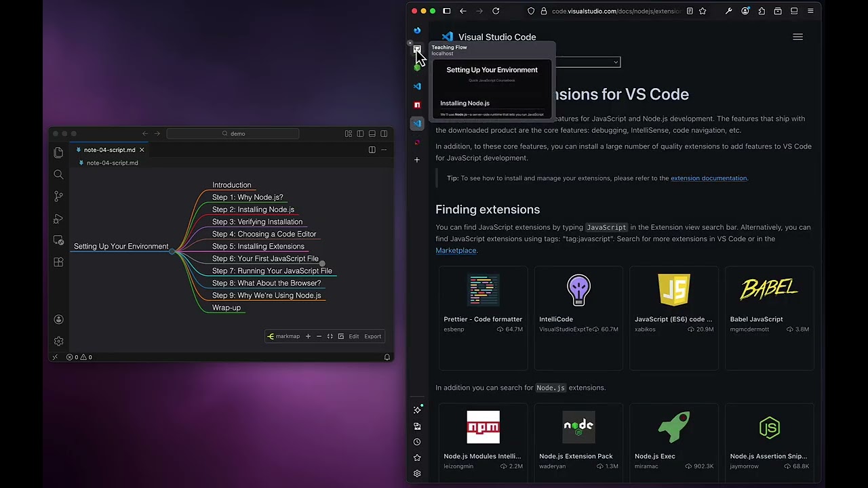Go back in the browser

point(462,11)
